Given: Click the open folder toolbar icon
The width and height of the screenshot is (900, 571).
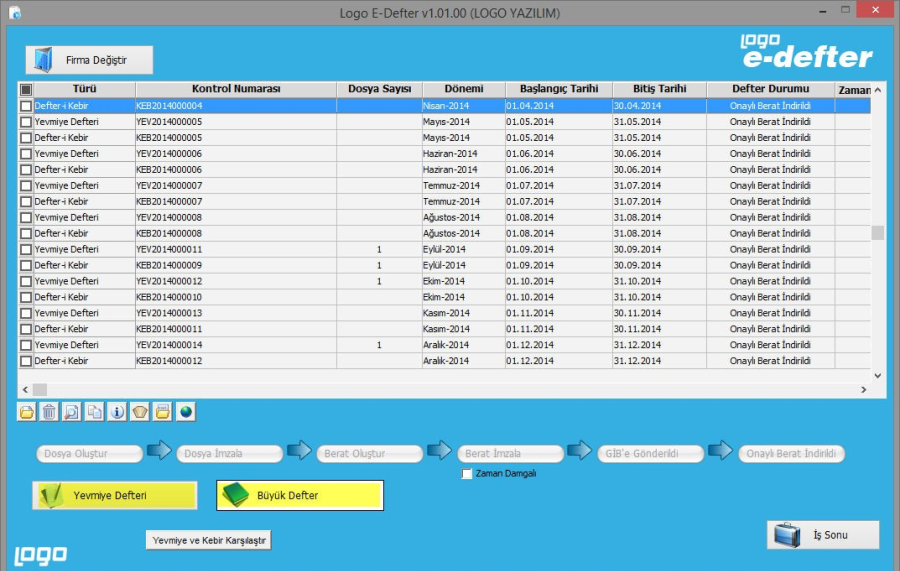Looking at the screenshot, I should coord(26,412).
